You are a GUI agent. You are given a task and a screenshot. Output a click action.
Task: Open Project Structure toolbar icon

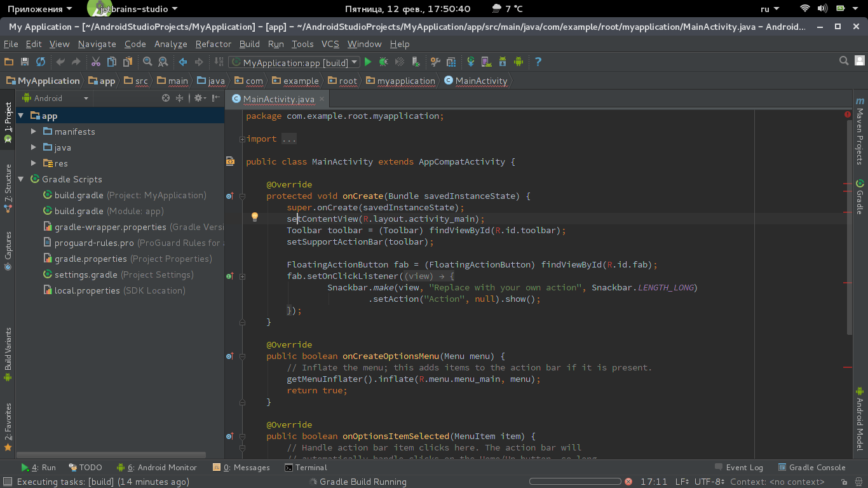tap(451, 62)
